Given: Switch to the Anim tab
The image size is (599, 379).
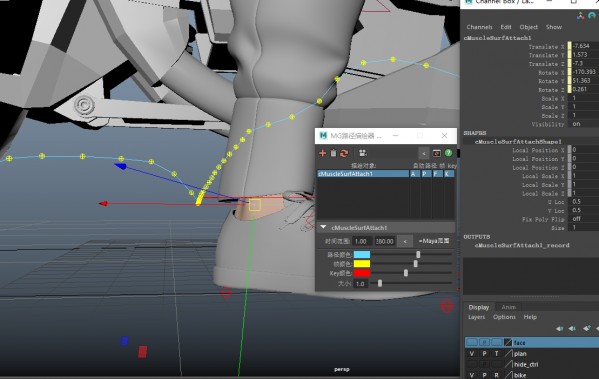Looking at the screenshot, I should (508, 307).
